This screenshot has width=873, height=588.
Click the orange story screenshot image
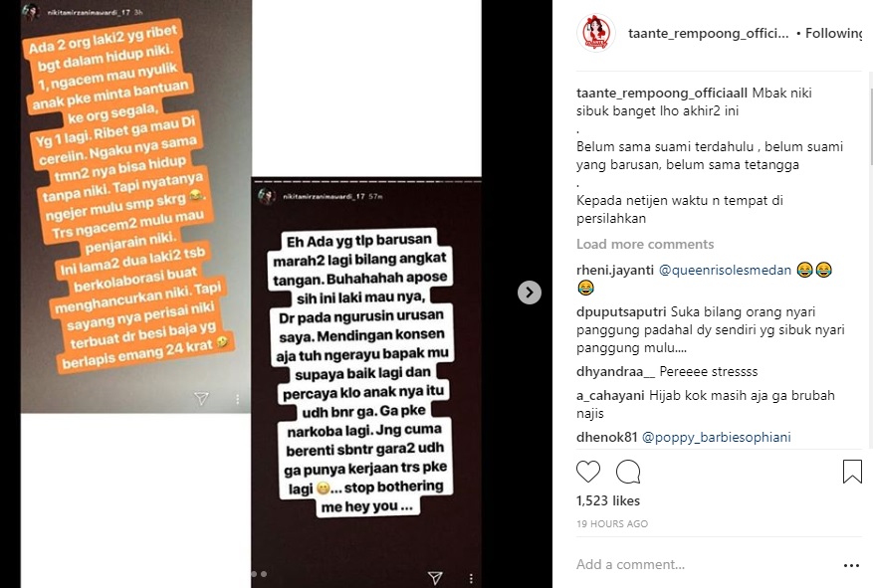coord(135,207)
